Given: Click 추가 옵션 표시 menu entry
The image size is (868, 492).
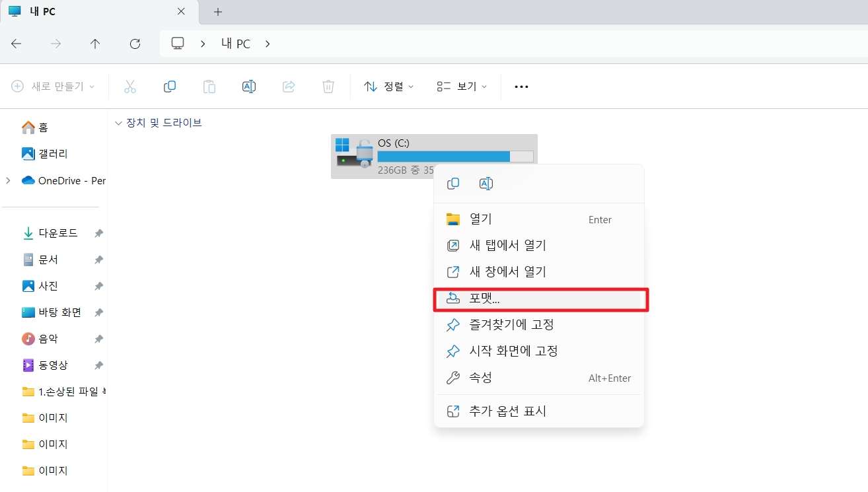Looking at the screenshot, I should pos(539,411).
